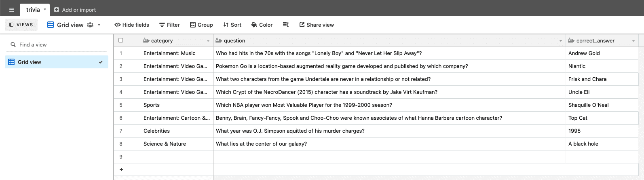Screen dimensions: 644x180
Task: Click plus icon to add new row
Action: coord(121,169)
